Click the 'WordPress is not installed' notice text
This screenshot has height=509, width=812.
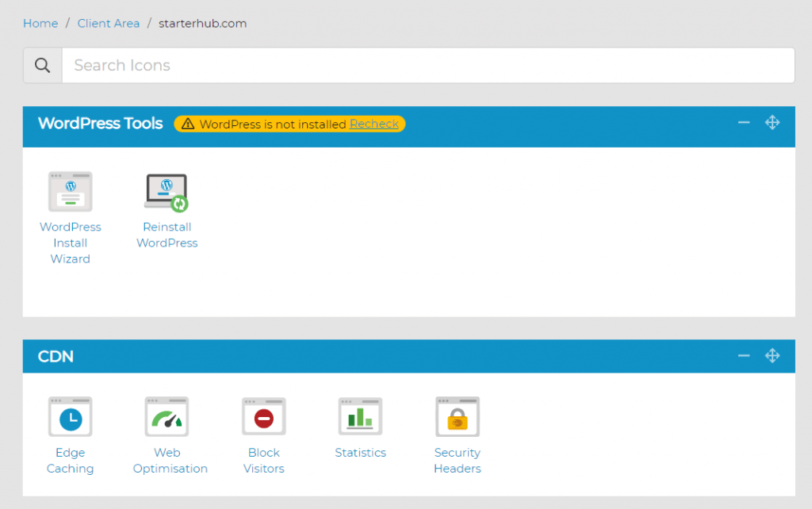click(273, 124)
